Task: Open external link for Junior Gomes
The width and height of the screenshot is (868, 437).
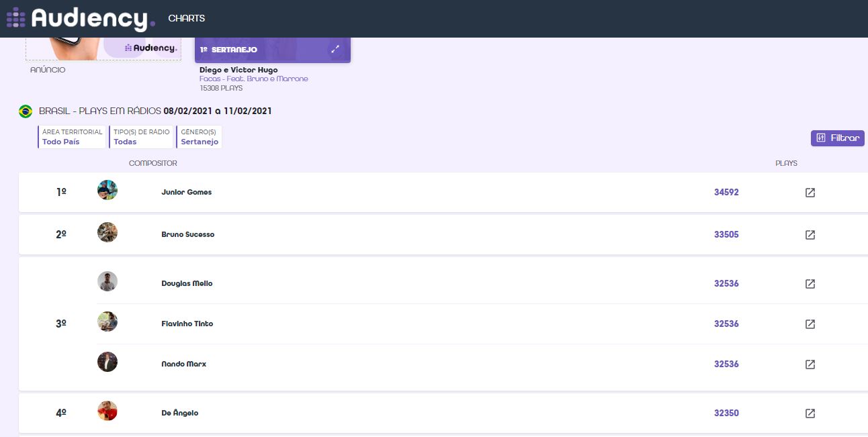Action: point(810,193)
